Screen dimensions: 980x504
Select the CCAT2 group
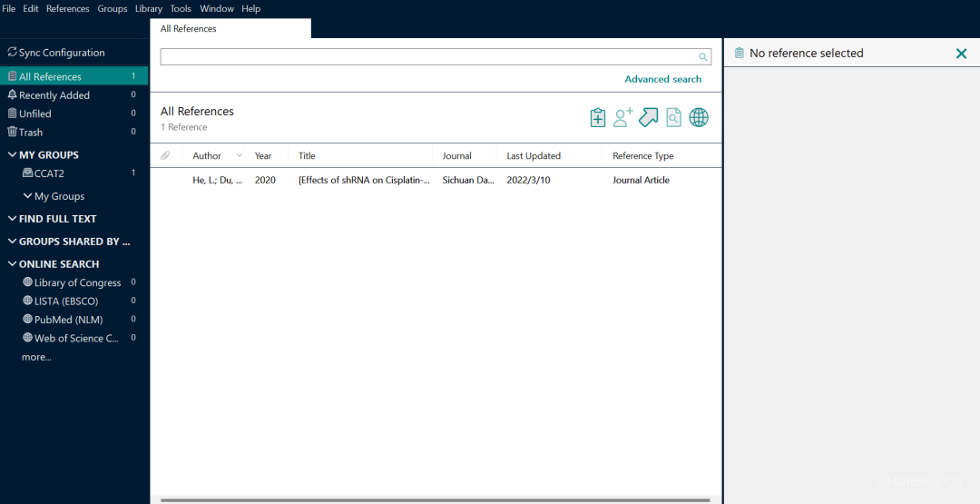point(50,173)
